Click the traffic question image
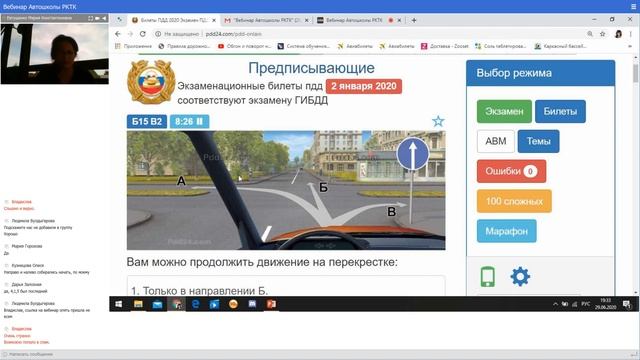The width and height of the screenshot is (640, 360). click(286, 190)
